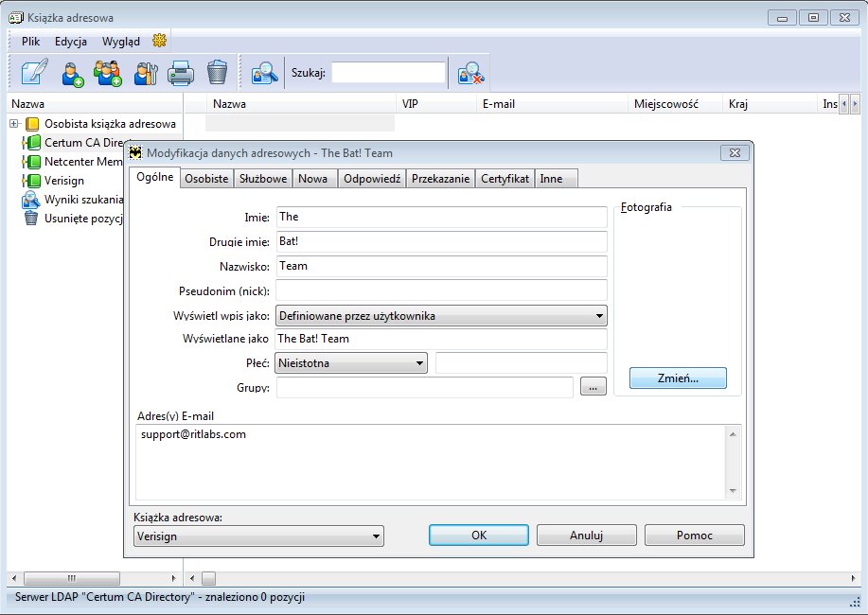The width and height of the screenshot is (868, 615).
Task: Click the add new contact icon
Action: (x=74, y=73)
